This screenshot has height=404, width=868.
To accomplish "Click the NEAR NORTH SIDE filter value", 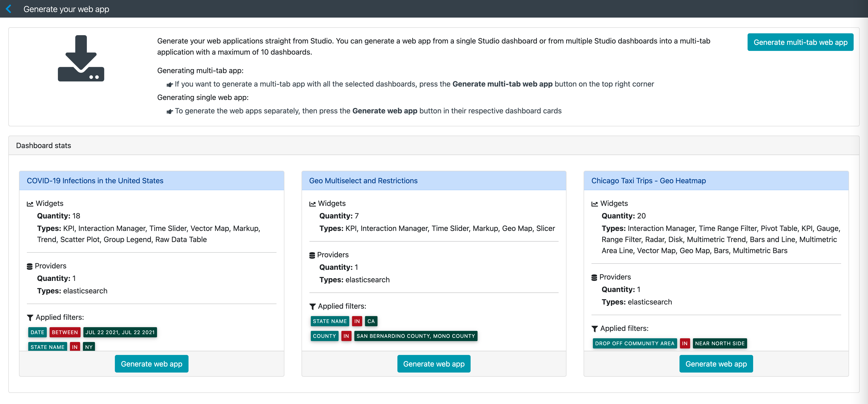I will click(x=720, y=343).
